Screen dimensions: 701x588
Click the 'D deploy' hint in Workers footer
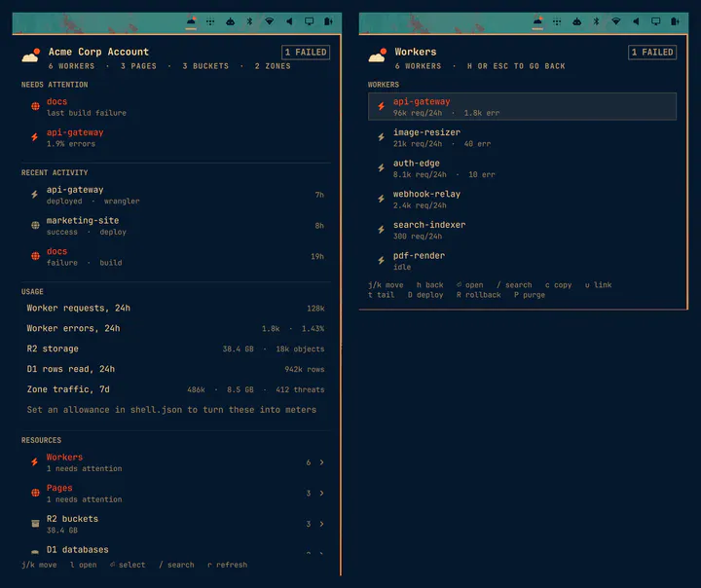[x=425, y=295]
